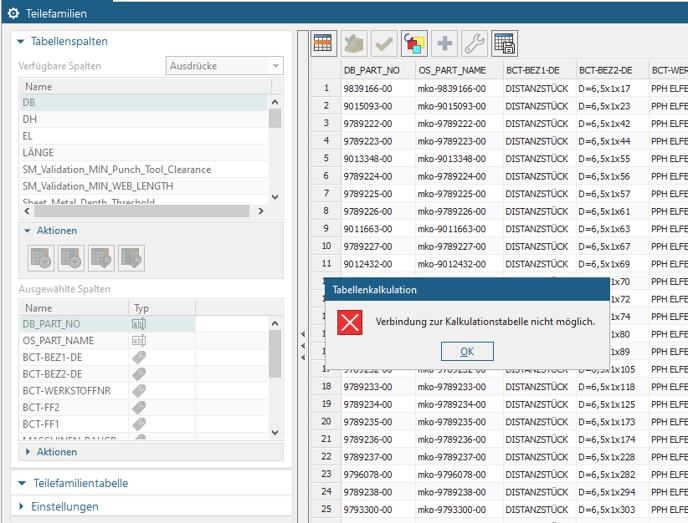
Task: Click the DISTANZSTÜCK cell in row 10
Action: 540,246
